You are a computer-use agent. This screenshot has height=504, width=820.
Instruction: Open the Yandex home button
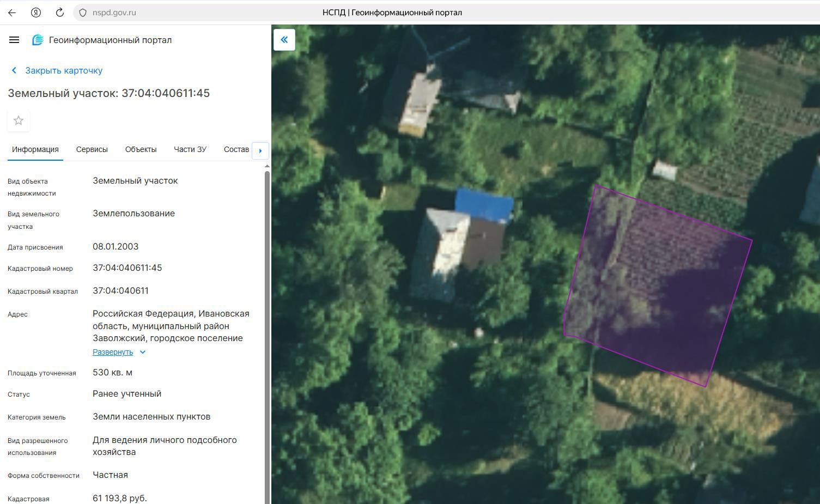(36, 13)
